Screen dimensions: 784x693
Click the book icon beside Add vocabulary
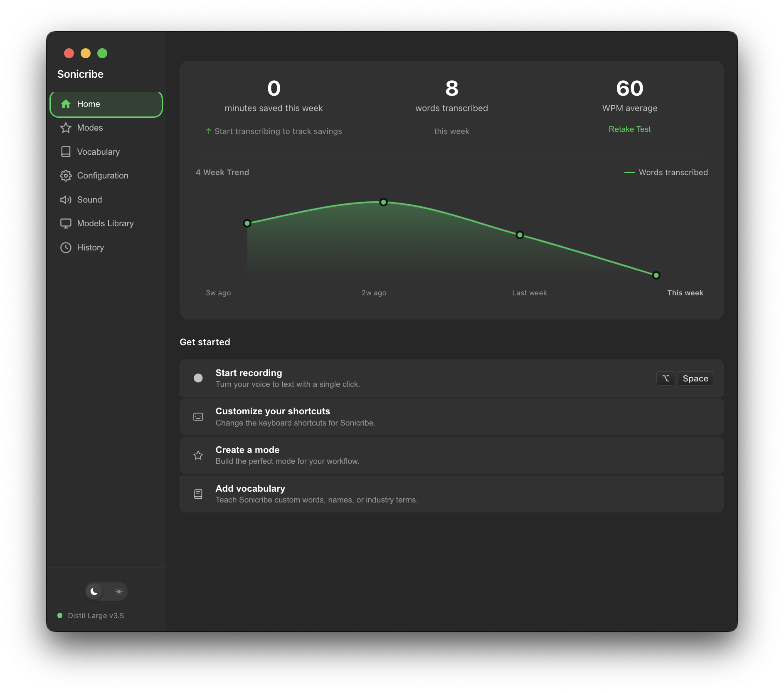(198, 494)
